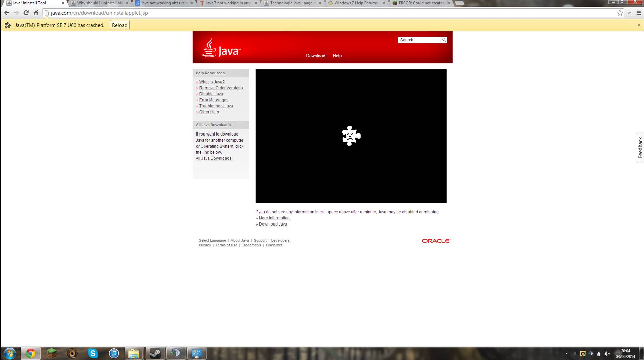Image resolution: width=644 pixels, height=360 pixels.
Task: Click the browser reload icon
Action: [x=26, y=13]
